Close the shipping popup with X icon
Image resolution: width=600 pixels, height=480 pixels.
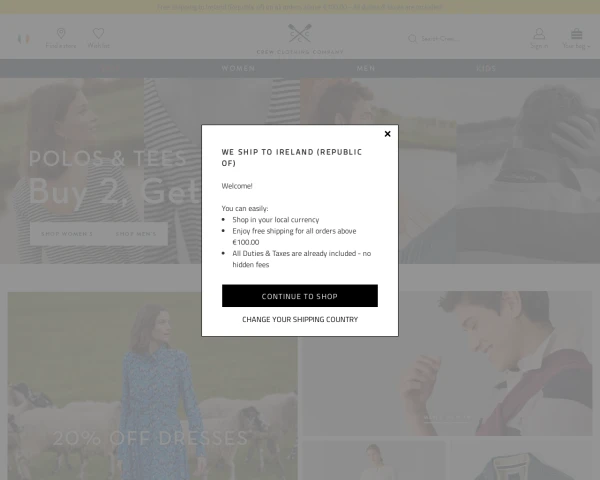387,134
